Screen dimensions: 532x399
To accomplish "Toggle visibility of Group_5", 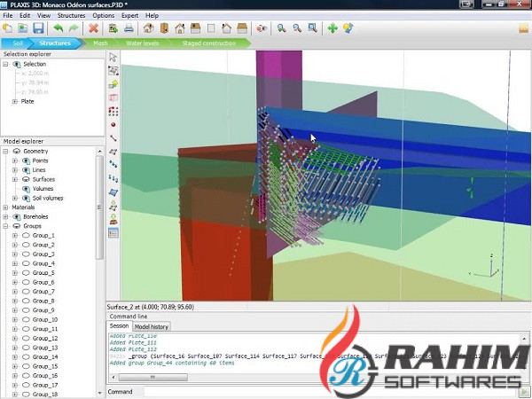I will pyautogui.click(x=26, y=273).
